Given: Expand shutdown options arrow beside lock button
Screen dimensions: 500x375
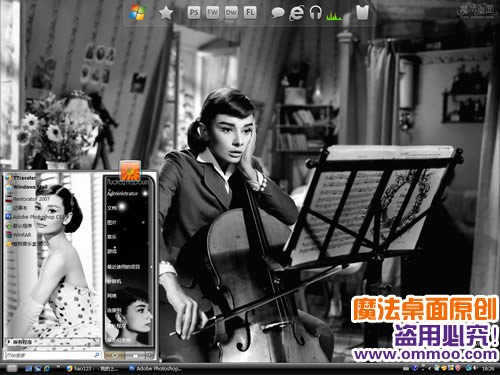Looking at the screenshot, I should (150, 356).
